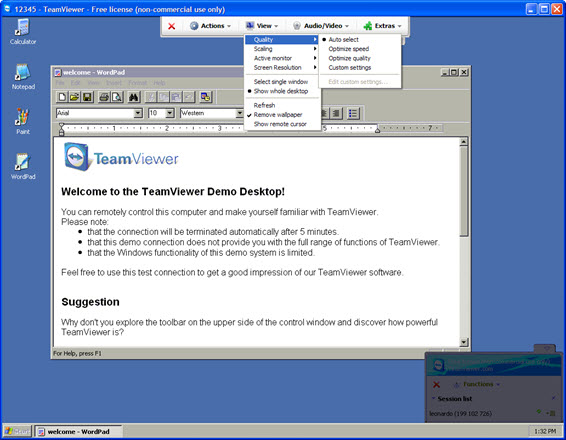Open WordPad's File menu
566x440 pixels.
point(60,83)
